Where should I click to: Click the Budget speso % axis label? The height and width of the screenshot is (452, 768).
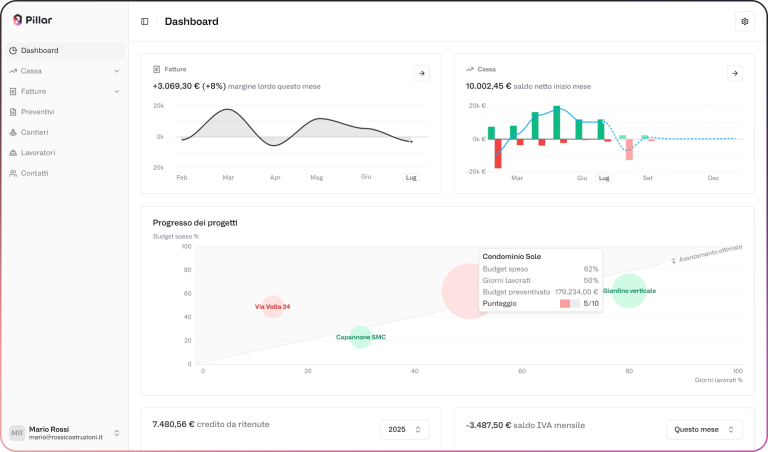(x=176, y=237)
